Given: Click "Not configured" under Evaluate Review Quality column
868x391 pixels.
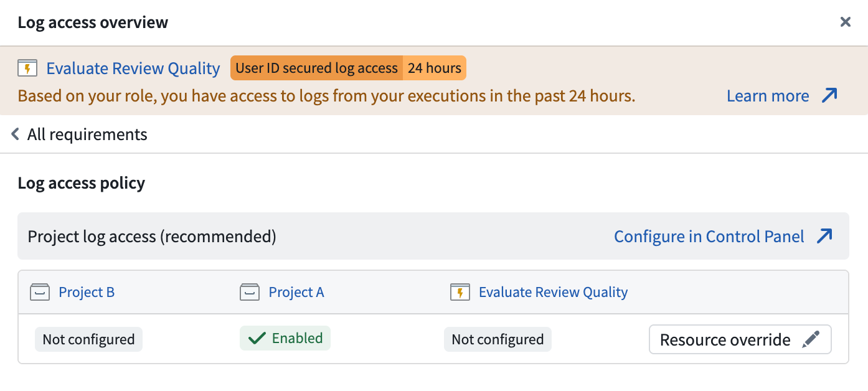Looking at the screenshot, I should 498,339.
